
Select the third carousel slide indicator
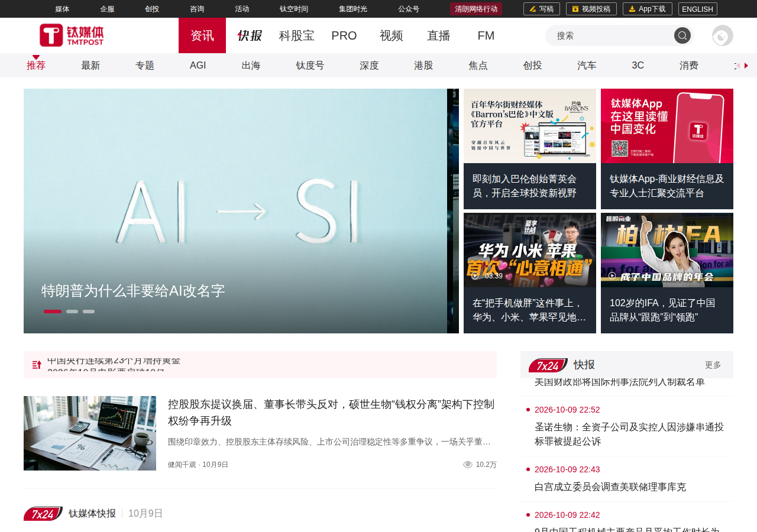[x=89, y=312]
